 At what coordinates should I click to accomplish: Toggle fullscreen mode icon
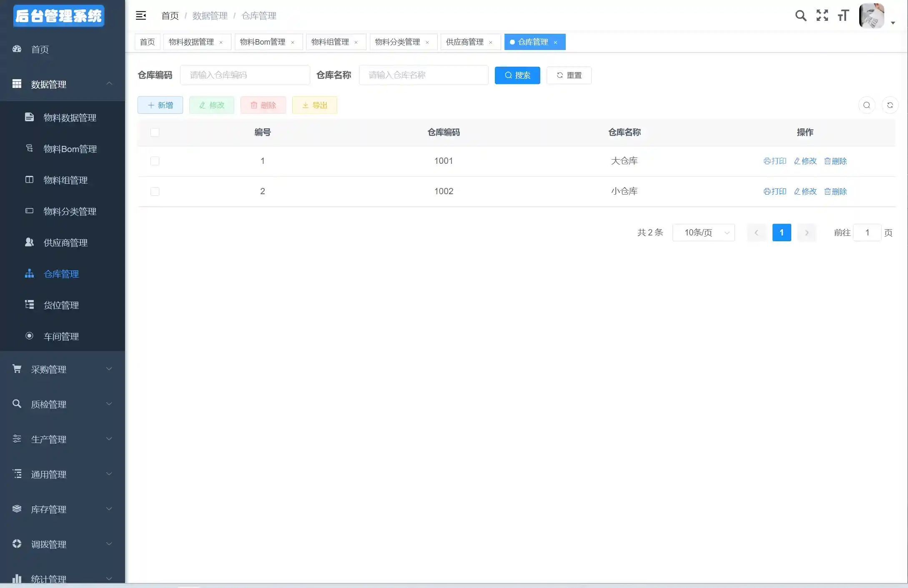click(822, 16)
